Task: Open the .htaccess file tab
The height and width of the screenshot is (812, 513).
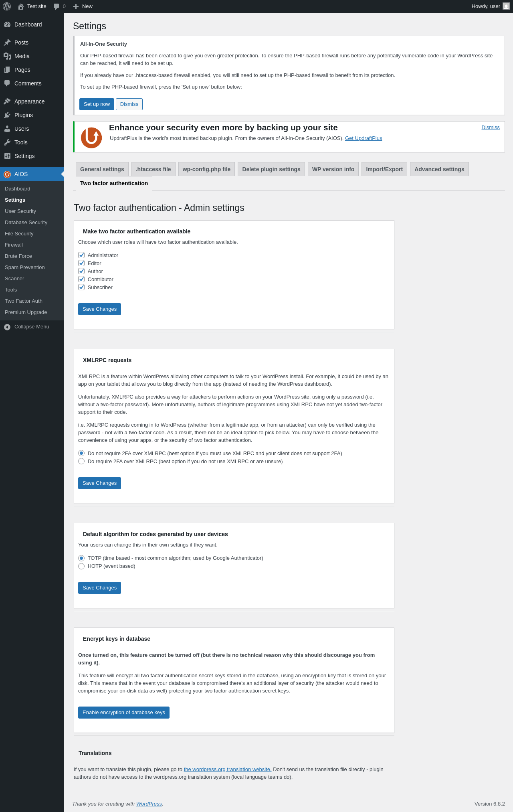Action: [x=153, y=169]
